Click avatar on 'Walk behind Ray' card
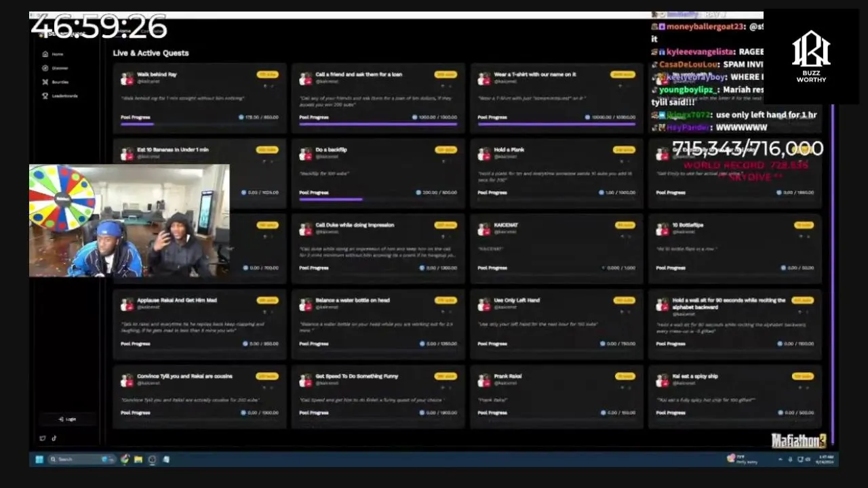Screen dimensions: 868x488 click(x=127, y=79)
